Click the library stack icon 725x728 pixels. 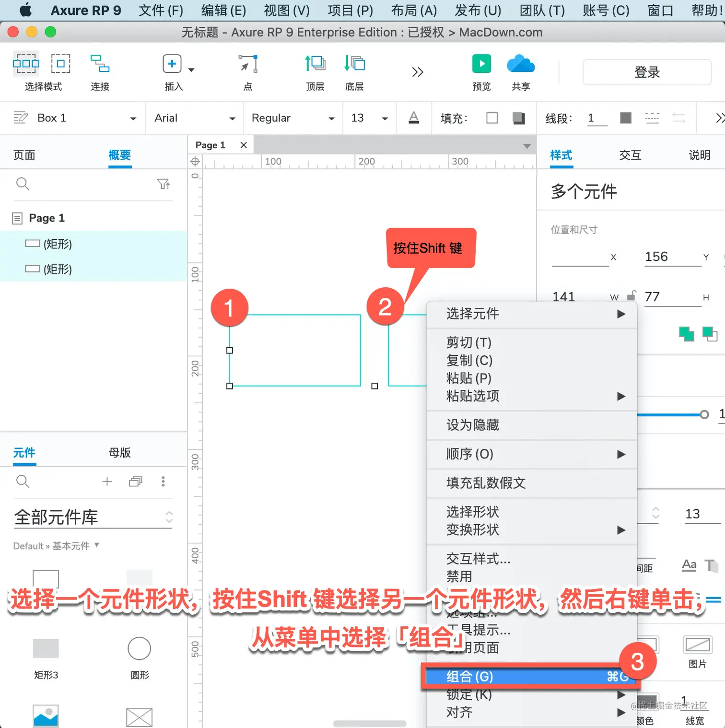[x=136, y=481]
